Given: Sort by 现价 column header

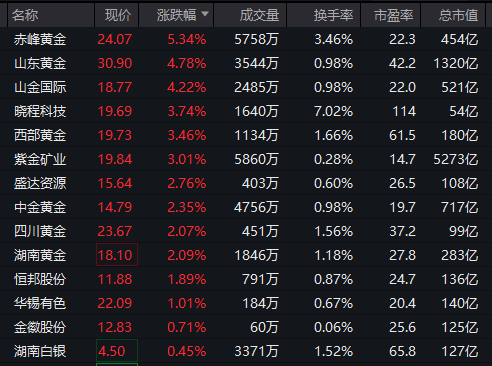Looking at the screenshot, I should [117, 15].
